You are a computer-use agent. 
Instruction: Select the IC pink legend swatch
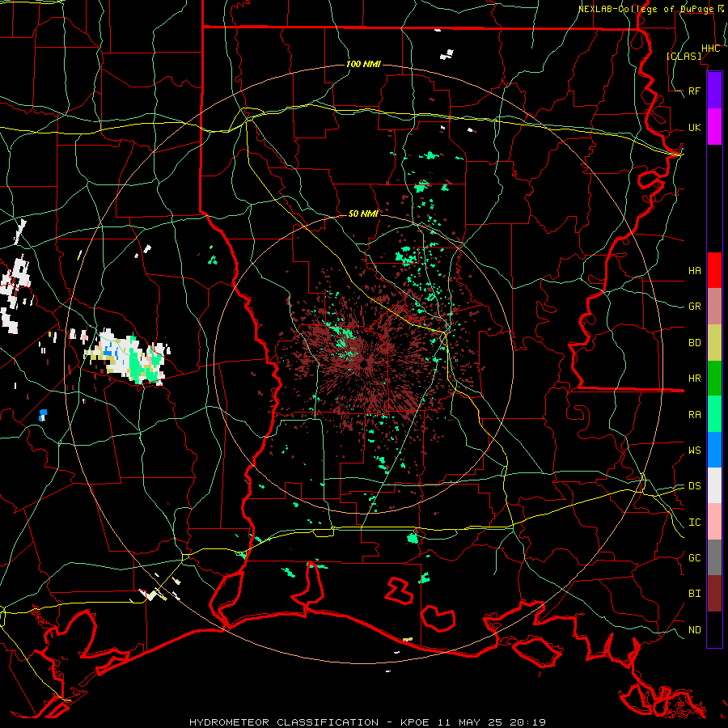coord(714,522)
